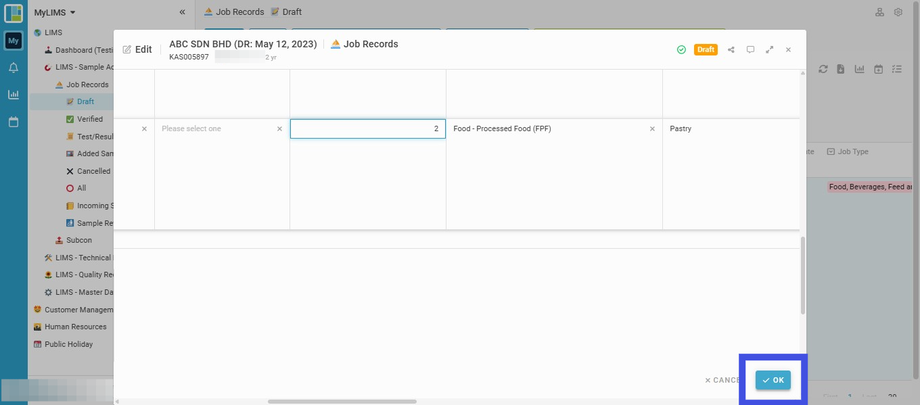Image resolution: width=920 pixels, height=405 pixels.
Task: Open comments icon in dialog header
Action: coord(750,50)
